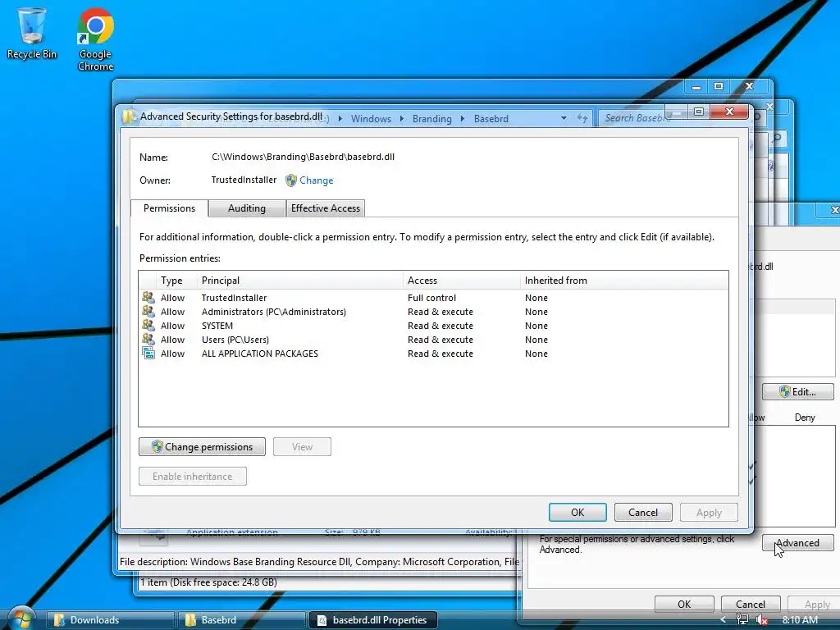The image size is (840, 630).
Task: Select the Administrators (PC\Administrators) entry
Action: (x=433, y=311)
